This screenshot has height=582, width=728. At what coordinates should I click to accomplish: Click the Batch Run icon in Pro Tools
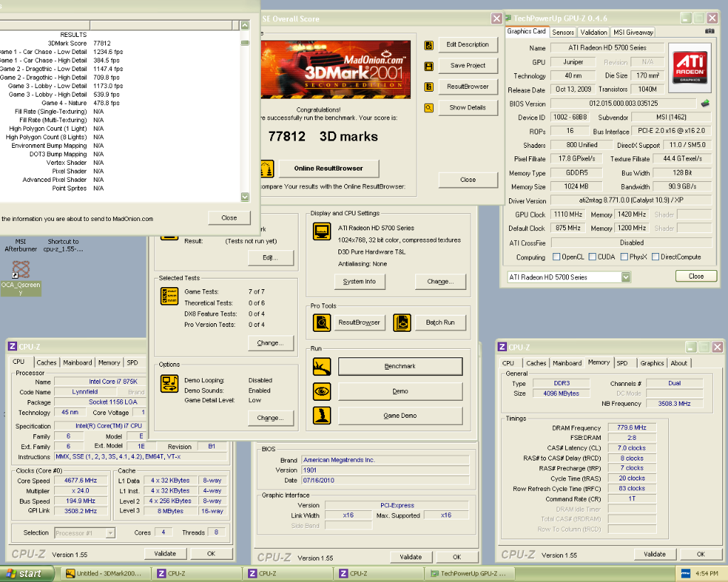tap(402, 323)
